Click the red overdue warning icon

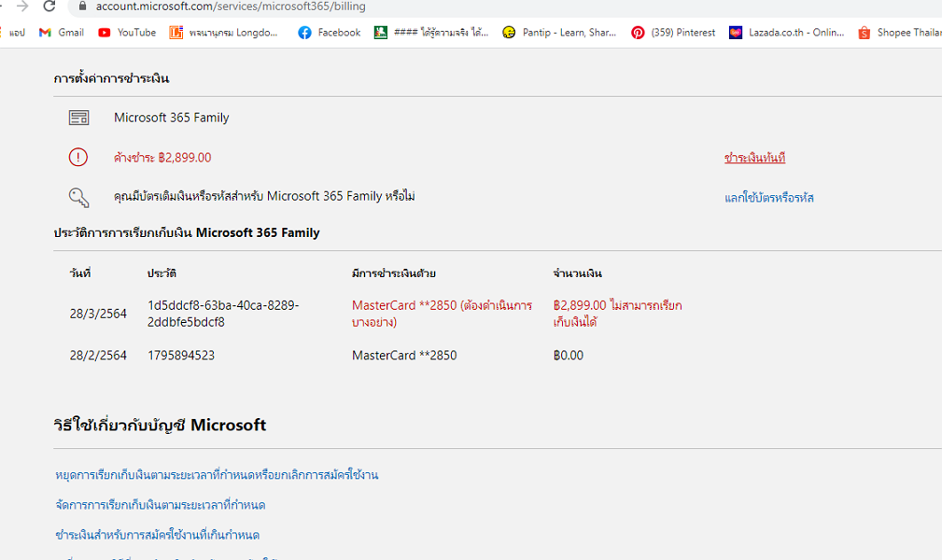point(78,158)
